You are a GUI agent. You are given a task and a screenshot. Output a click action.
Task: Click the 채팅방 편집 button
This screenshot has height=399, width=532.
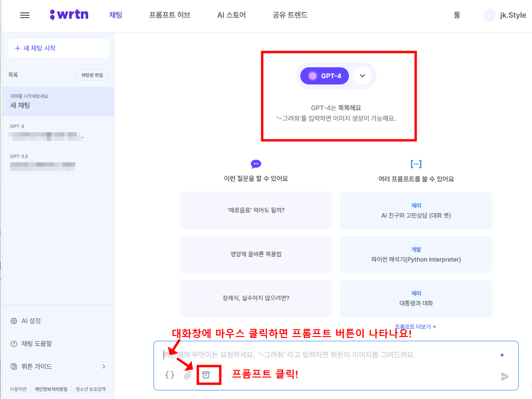pos(92,75)
